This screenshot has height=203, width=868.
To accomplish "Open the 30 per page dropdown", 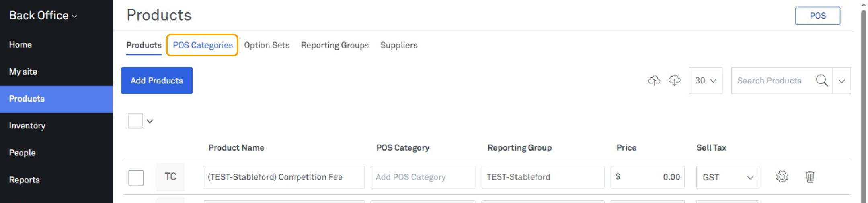I will pos(706,81).
